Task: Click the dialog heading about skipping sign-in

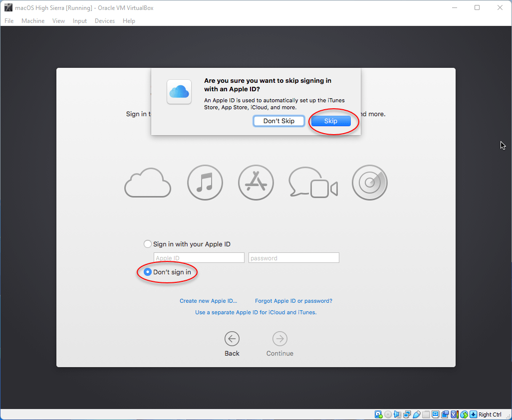Action: point(268,85)
